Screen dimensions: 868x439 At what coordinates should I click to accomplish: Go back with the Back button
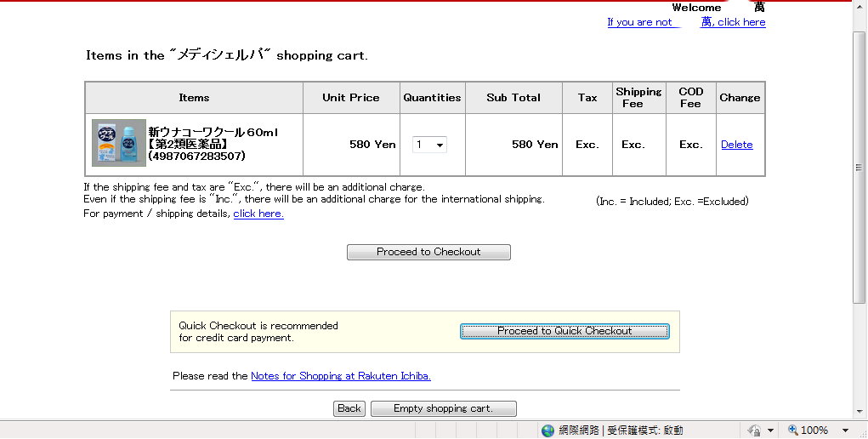point(349,408)
